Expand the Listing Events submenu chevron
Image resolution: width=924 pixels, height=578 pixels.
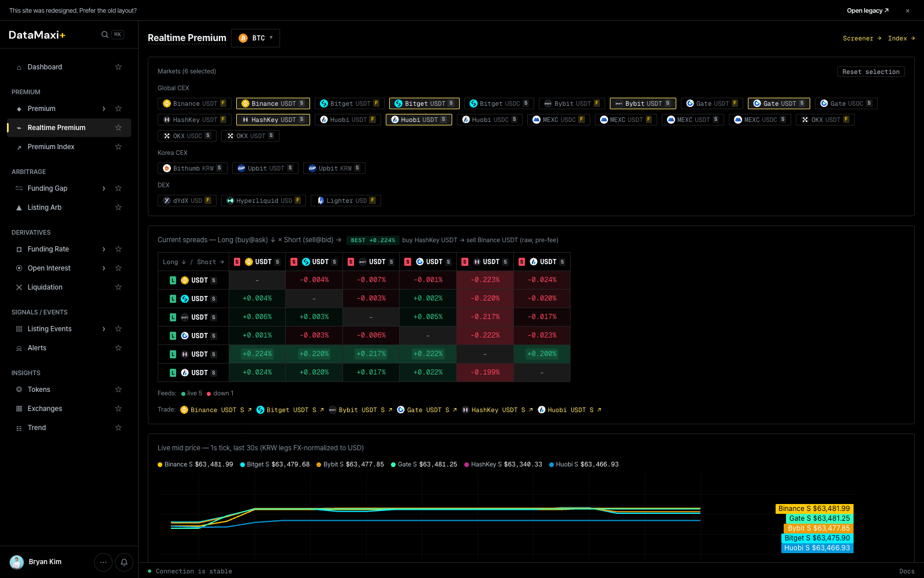104,329
